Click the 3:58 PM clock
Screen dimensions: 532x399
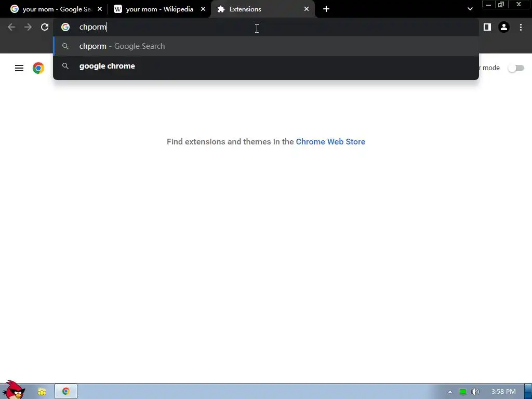tap(503, 392)
